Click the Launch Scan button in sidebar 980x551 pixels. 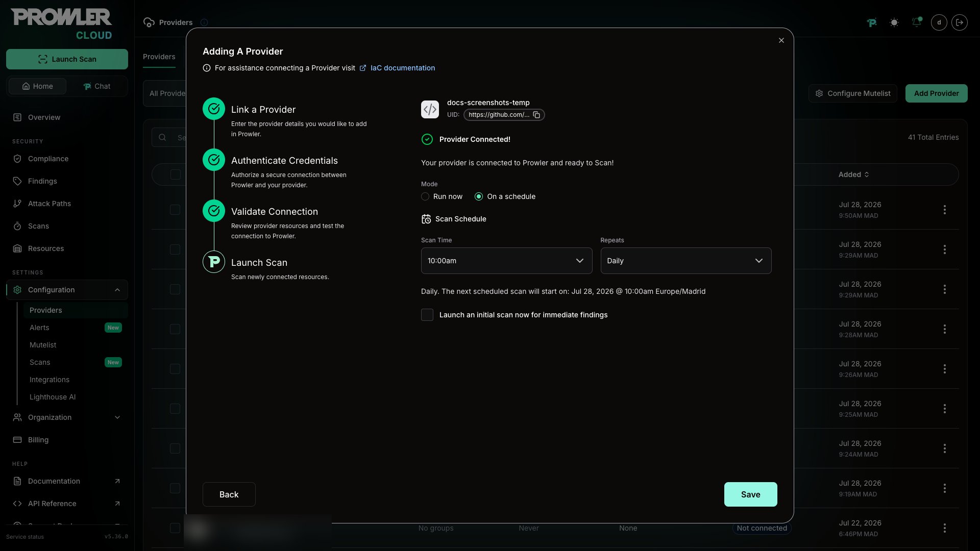(x=67, y=59)
